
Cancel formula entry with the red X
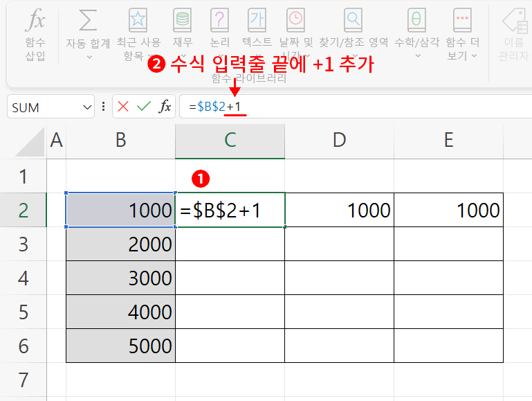pyautogui.click(x=123, y=107)
